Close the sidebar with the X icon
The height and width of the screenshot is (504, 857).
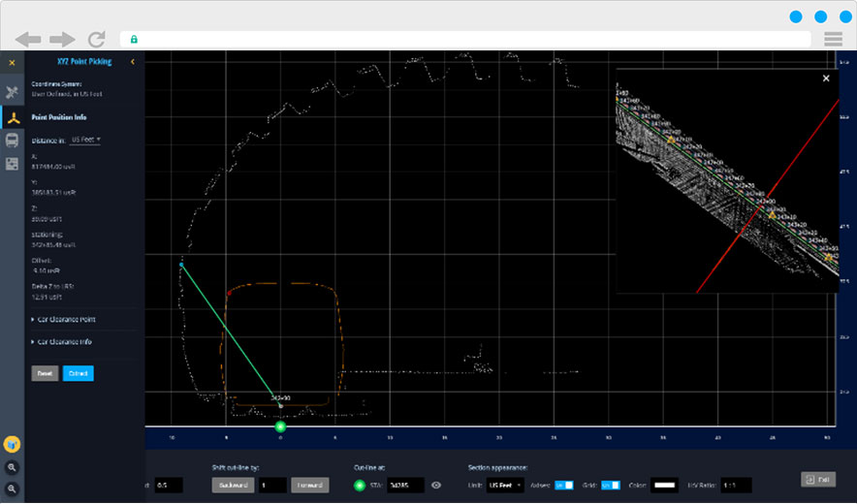pyautogui.click(x=12, y=62)
